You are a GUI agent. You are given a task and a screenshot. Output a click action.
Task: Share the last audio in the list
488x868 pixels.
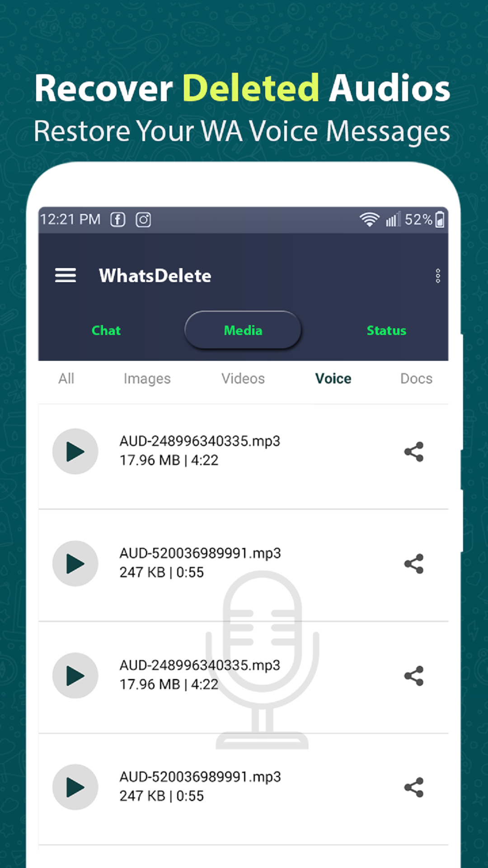pyautogui.click(x=414, y=788)
